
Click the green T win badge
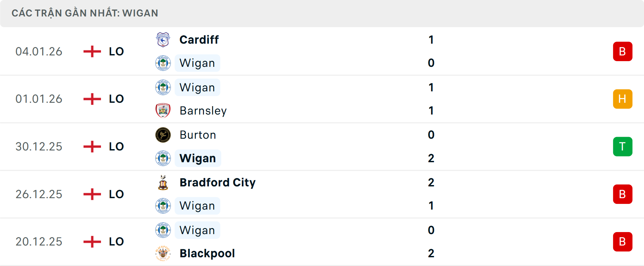(x=623, y=146)
